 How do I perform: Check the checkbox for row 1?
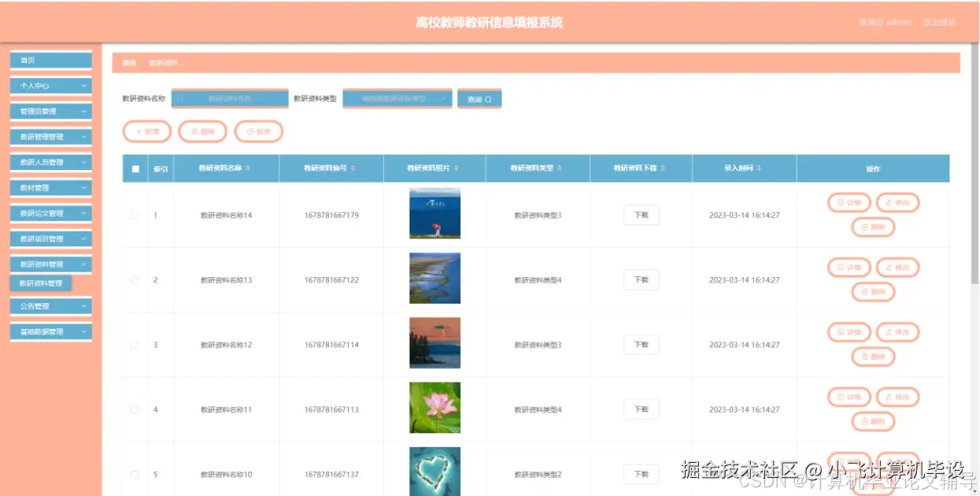coord(134,213)
